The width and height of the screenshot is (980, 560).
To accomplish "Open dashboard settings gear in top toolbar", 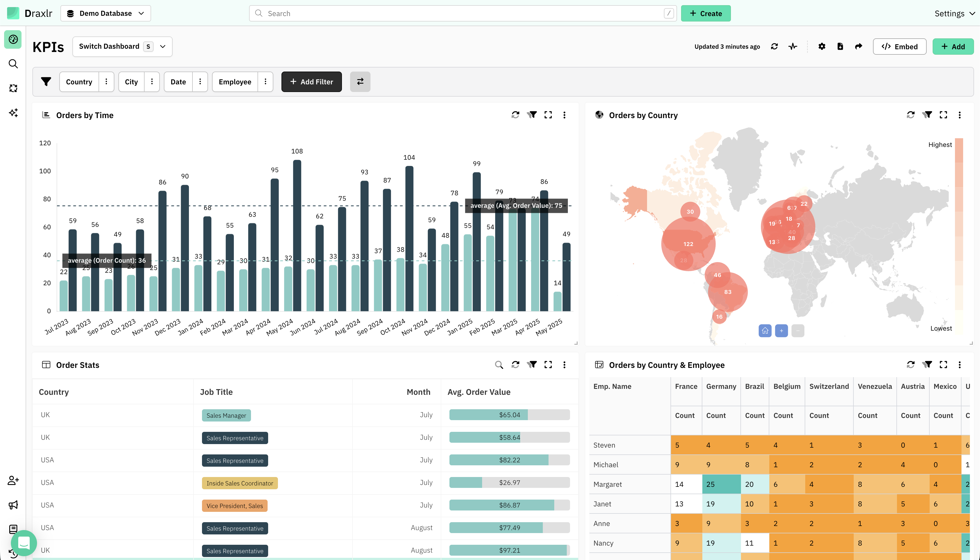I will 822,46.
